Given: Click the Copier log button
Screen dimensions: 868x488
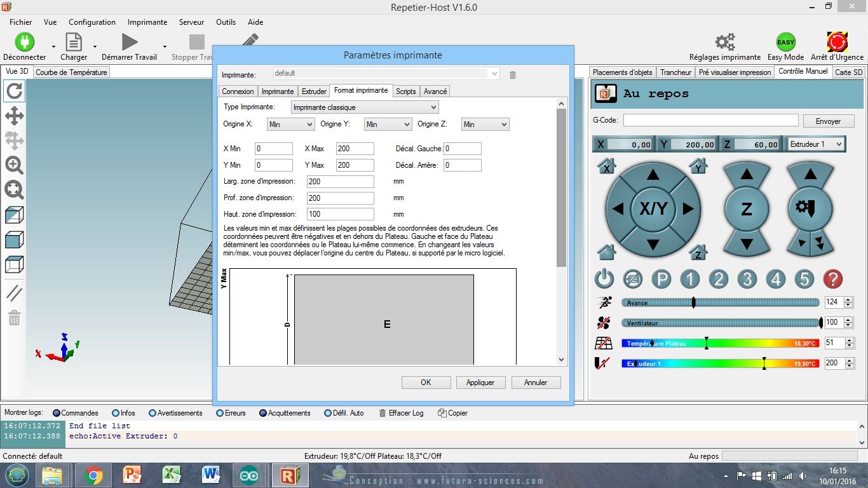Looking at the screenshot, I should (452, 413).
